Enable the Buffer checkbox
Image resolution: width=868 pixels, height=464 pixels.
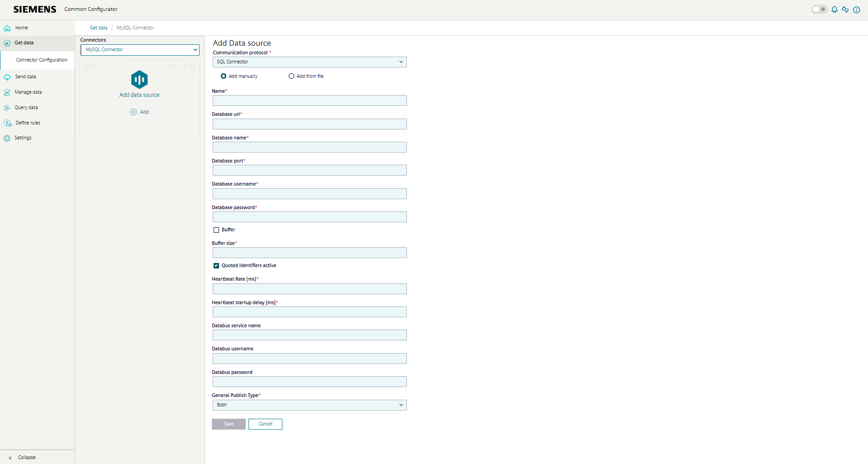point(216,230)
